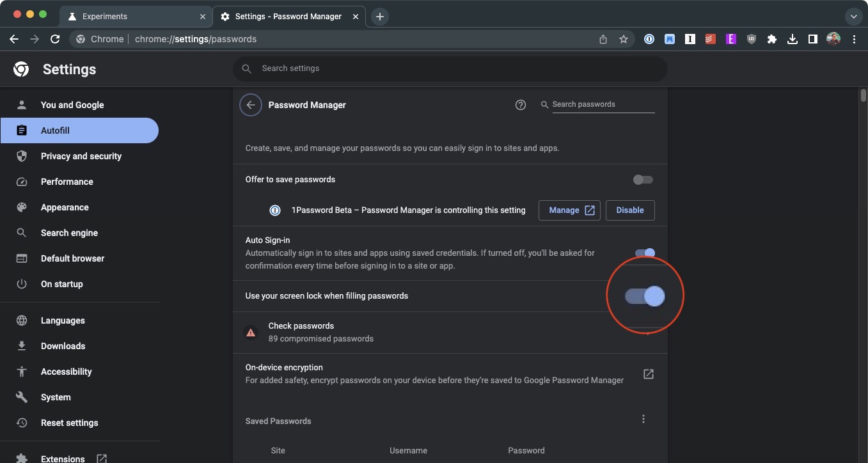868x463 pixels.
Task: Open Password Manager help question mark
Action: point(521,105)
